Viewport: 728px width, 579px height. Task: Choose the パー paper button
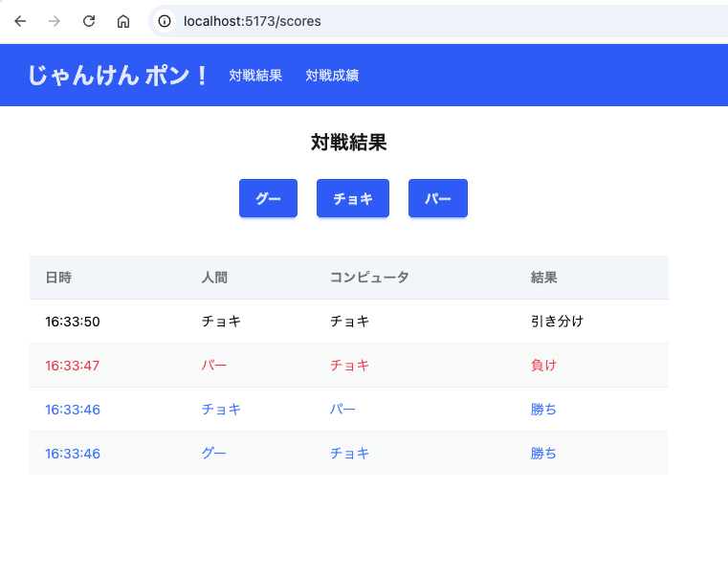pyautogui.click(x=437, y=199)
